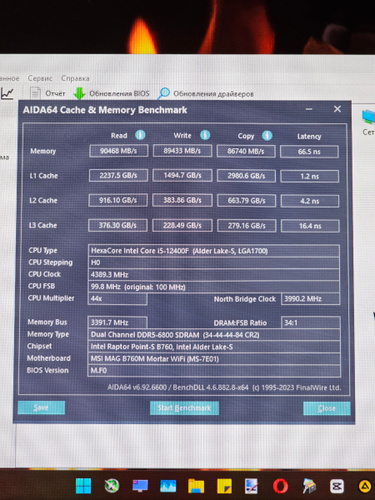Click the Close button in benchmark dialog
The width and height of the screenshot is (375, 500).
tap(327, 408)
